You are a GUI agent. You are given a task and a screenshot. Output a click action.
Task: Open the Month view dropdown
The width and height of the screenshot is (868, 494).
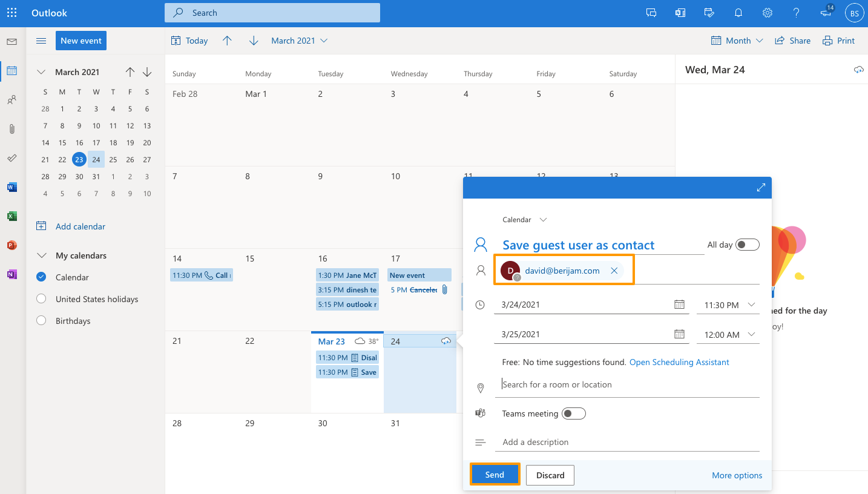[x=738, y=41]
